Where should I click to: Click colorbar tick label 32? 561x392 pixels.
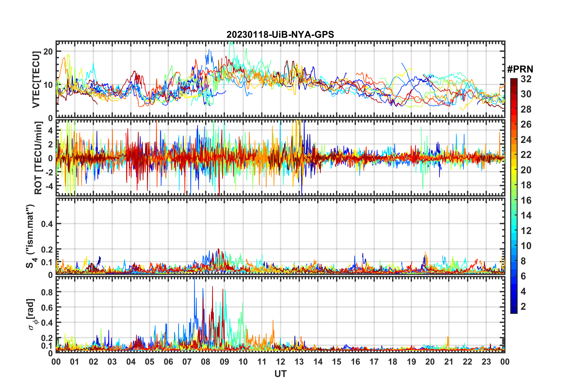(x=526, y=79)
